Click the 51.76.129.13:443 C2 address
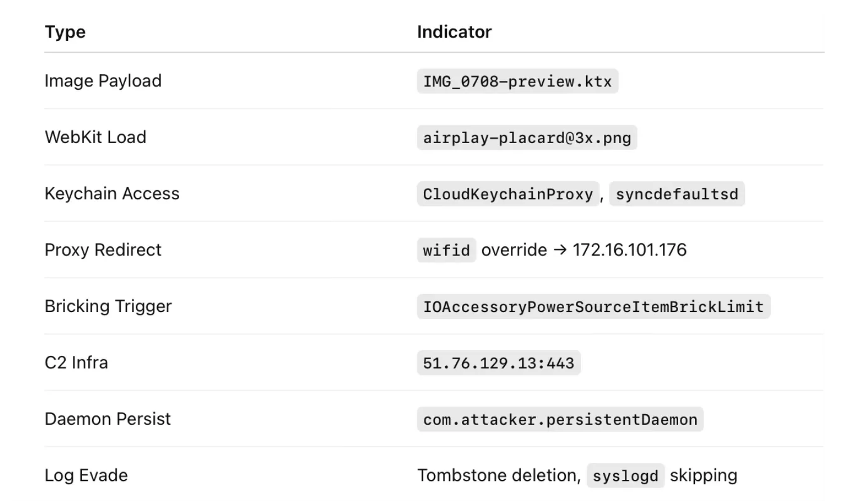The image size is (851, 504). coord(498,363)
